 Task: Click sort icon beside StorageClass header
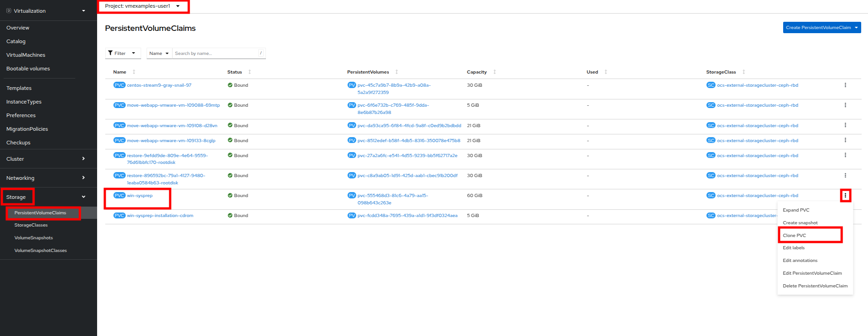coord(744,72)
